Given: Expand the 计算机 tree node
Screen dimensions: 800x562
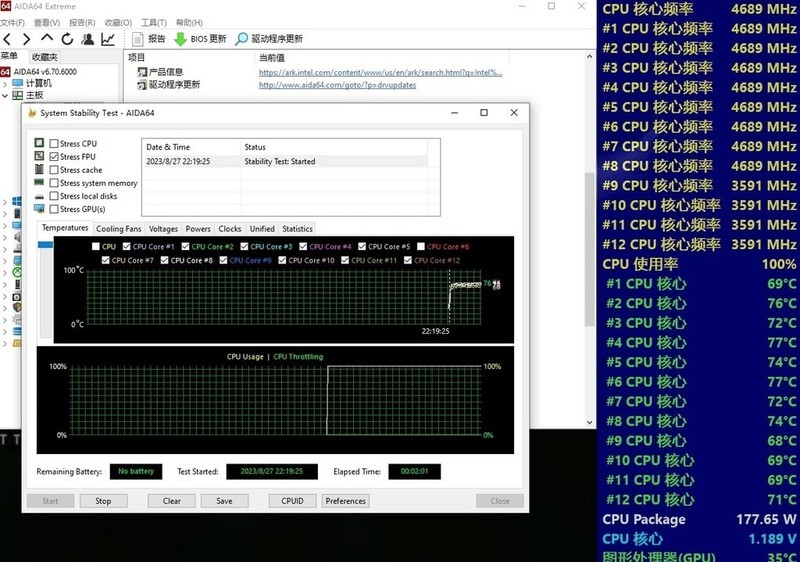Looking at the screenshot, I should pos(5,84).
